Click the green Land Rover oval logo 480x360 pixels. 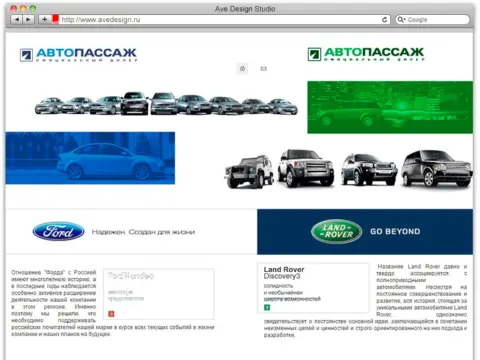tap(337, 231)
